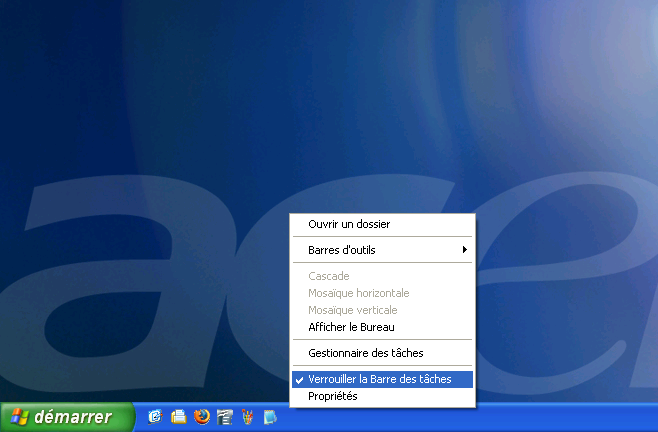Click the Show Desktop quick launch icon

point(155,417)
